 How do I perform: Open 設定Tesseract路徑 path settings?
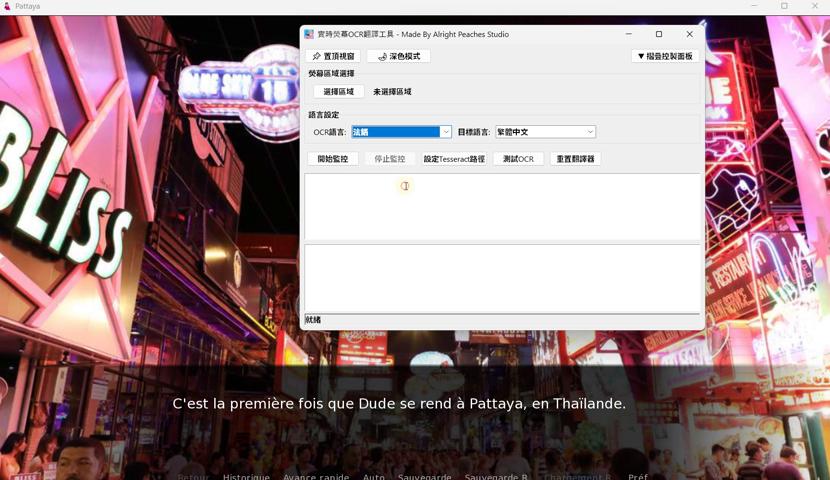(454, 159)
